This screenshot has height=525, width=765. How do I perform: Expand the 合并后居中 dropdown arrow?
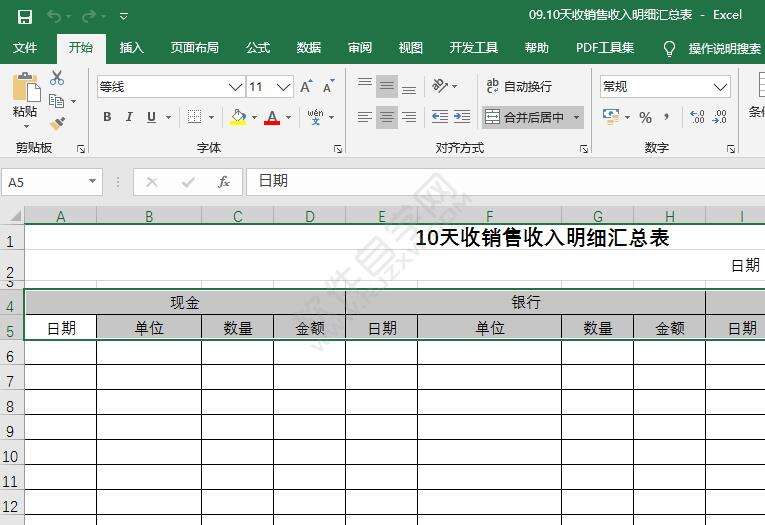click(x=576, y=117)
